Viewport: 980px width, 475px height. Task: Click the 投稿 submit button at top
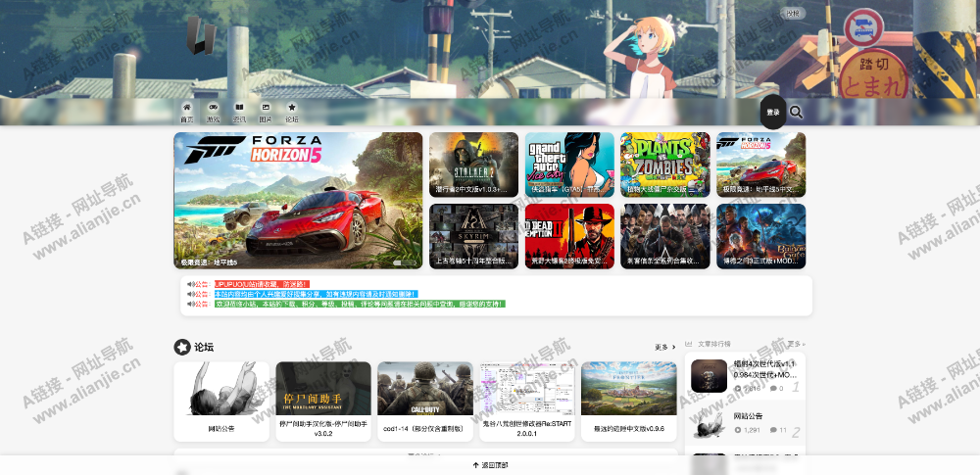pyautogui.click(x=793, y=13)
